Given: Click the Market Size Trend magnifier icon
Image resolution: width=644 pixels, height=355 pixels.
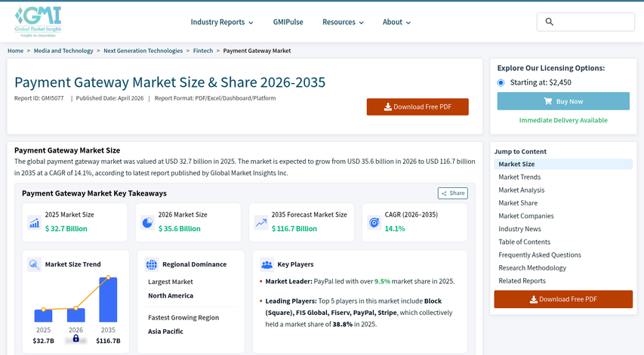Looking at the screenshot, I should pos(35,264).
